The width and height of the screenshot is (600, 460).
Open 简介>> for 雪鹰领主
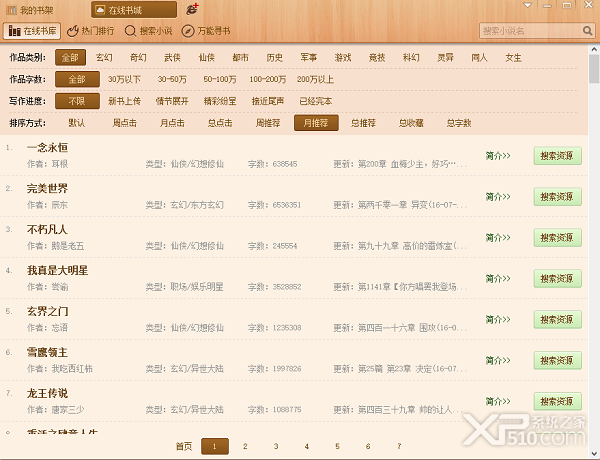point(498,360)
